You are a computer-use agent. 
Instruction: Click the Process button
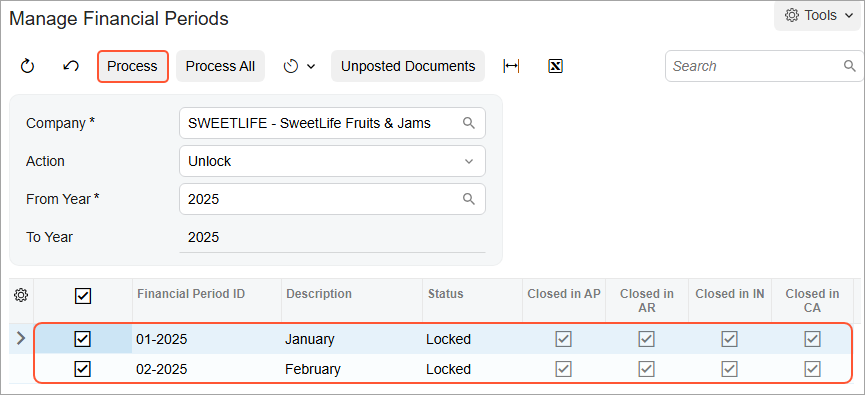[132, 66]
